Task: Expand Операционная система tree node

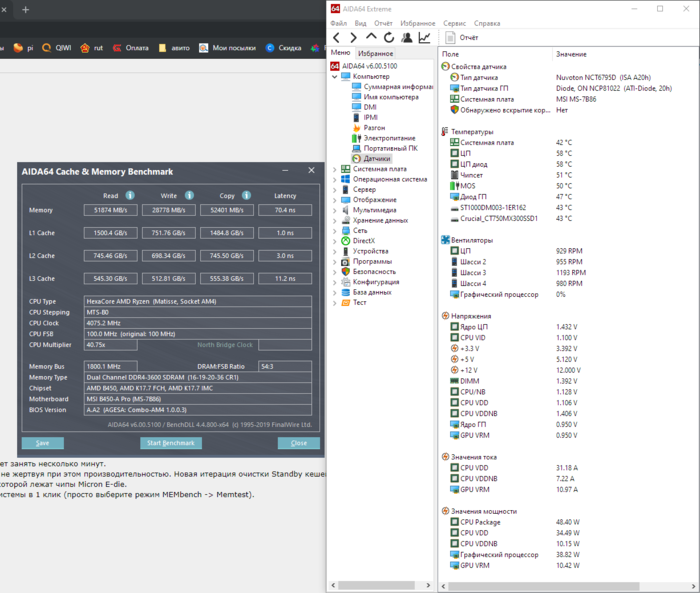Action: point(334,180)
